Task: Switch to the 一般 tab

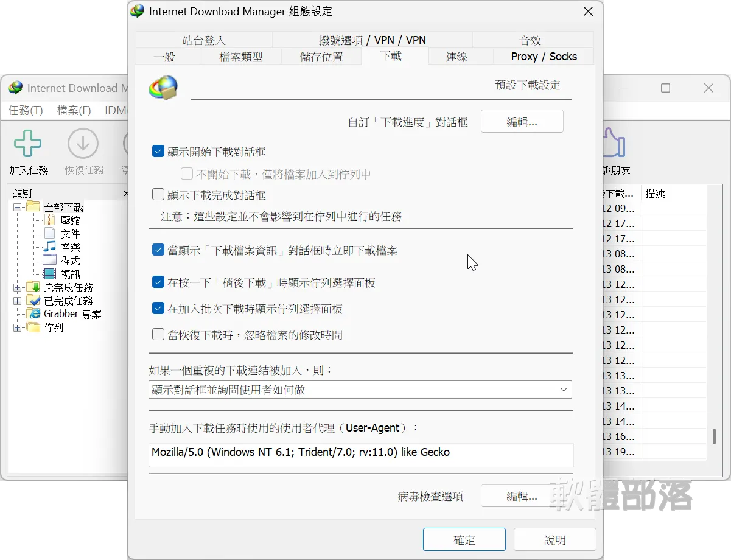Action: click(x=168, y=57)
